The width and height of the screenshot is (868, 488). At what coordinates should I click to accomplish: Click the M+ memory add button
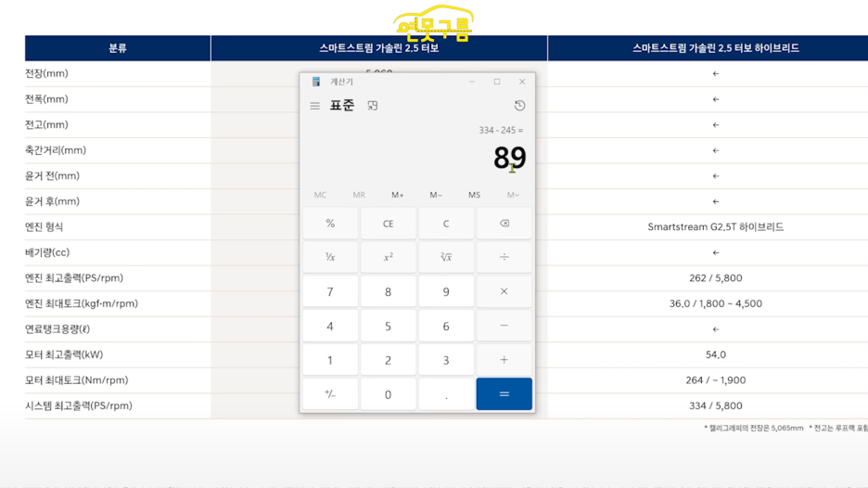click(x=398, y=195)
